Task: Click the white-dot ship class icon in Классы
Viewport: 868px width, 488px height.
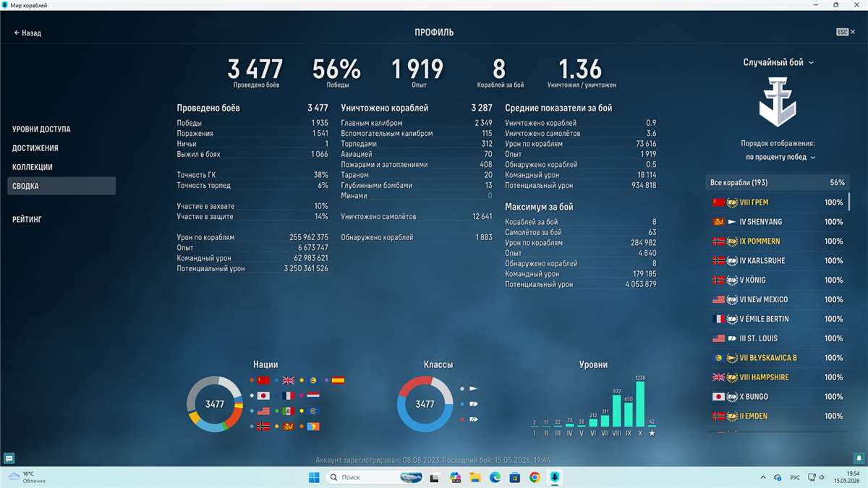Action: click(x=473, y=388)
